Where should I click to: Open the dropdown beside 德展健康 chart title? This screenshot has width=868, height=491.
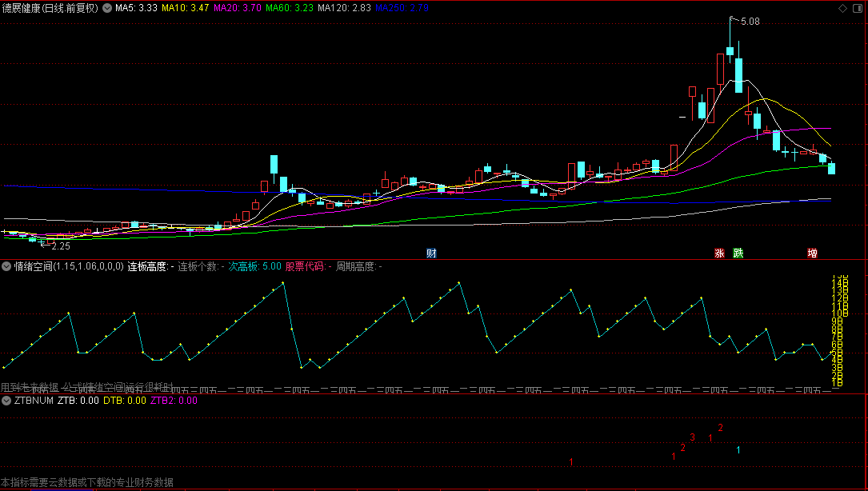click(x=107, y=8)
